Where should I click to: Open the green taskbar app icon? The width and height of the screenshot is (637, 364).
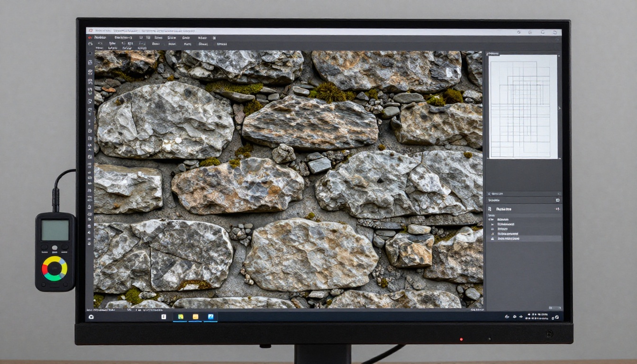pyautogui.click(x=180, y=317)
